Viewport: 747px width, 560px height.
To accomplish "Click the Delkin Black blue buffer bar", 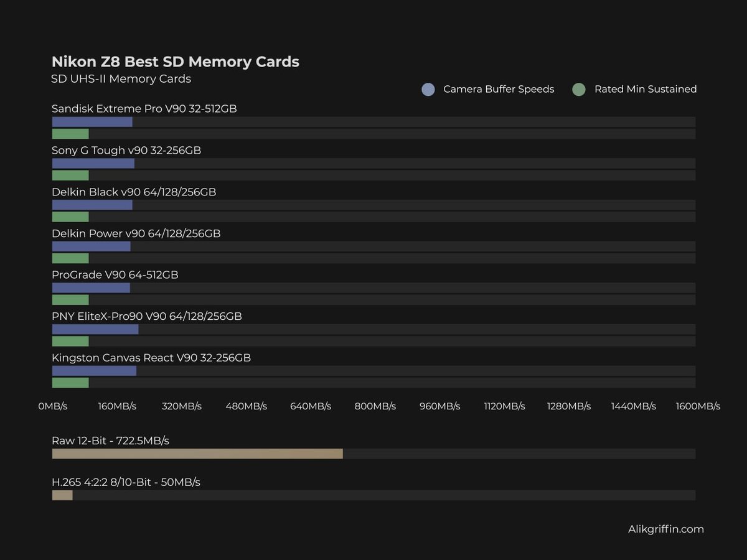I will pyautogui.click(x=90, y=204).
